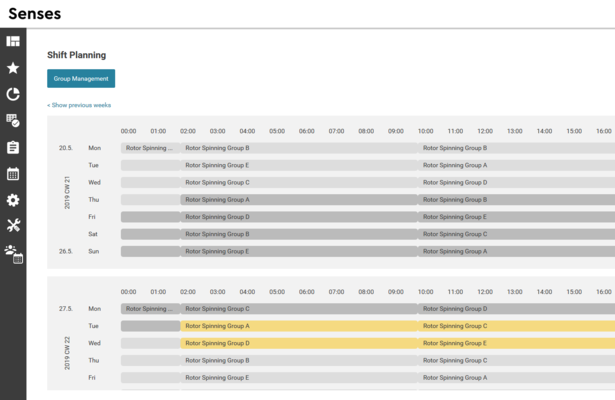Viewport: 615px width, 400px height.
Task: Open the clipboard icon in sidebar
Action: [x=13, y=147]
